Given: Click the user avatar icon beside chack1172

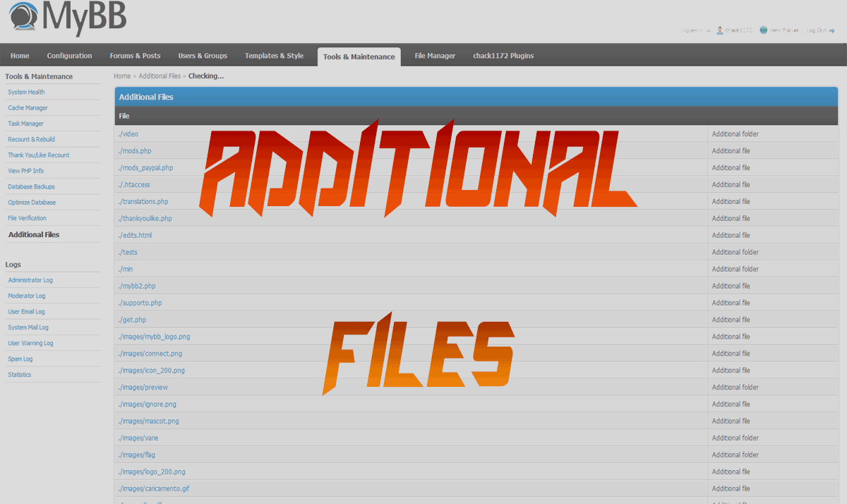Looking at the screenshot, I should pos(719,30).
